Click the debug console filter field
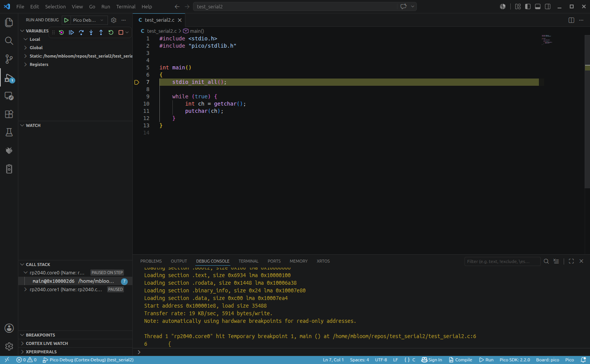This screenshot has height=364, width=590. (x=502, y=261)
